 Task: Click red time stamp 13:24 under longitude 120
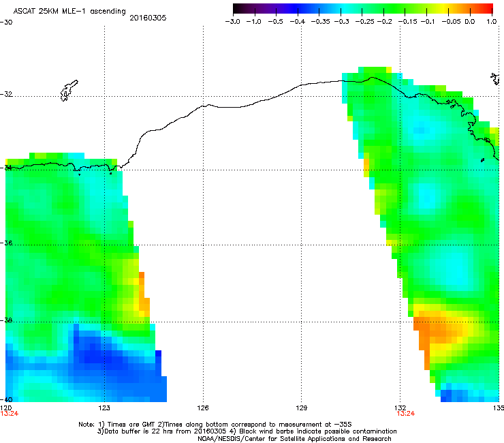point(10,414)
